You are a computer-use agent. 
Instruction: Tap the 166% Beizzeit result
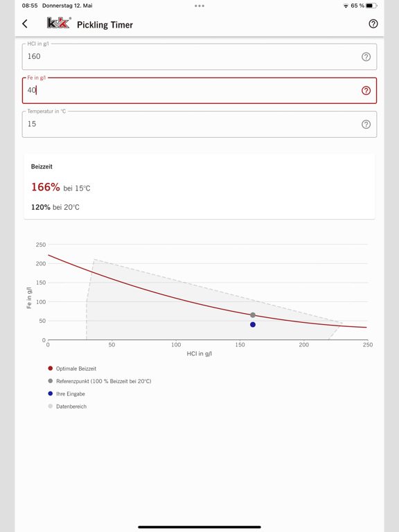coord(46,187)
